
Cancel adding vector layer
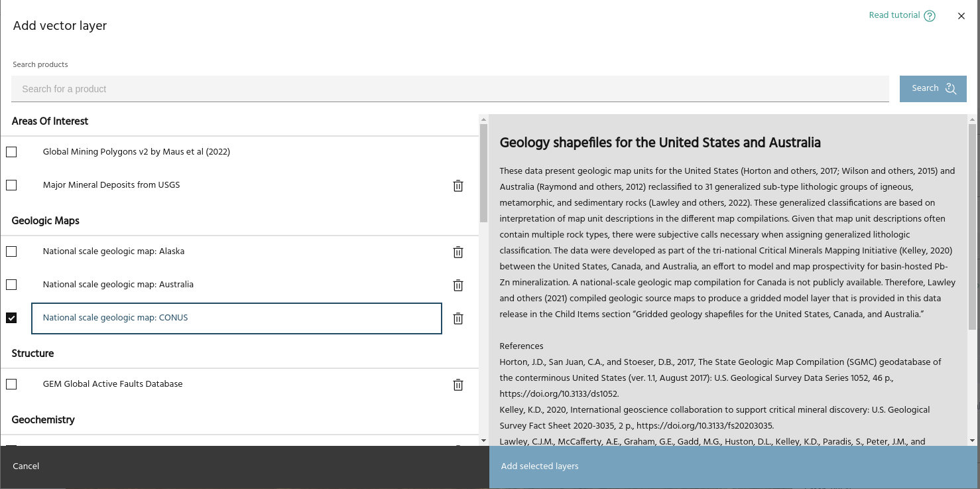(27, 466)
